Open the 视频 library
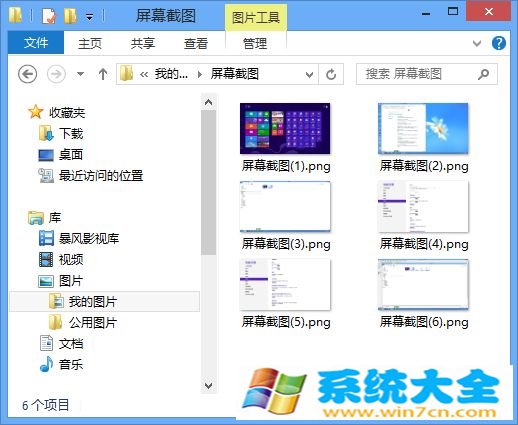Screen dimensions: 518x425 pos(71,260)
